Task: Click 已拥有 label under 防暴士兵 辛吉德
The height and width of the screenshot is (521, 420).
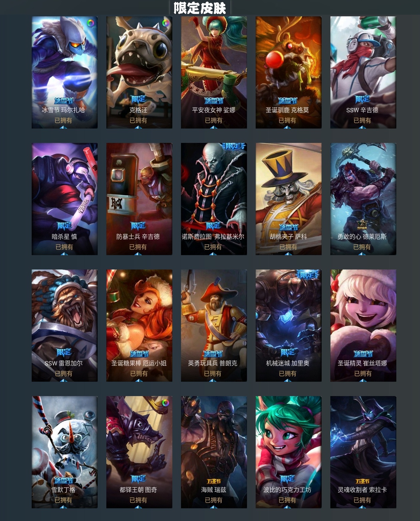Action: click(138, 247)
